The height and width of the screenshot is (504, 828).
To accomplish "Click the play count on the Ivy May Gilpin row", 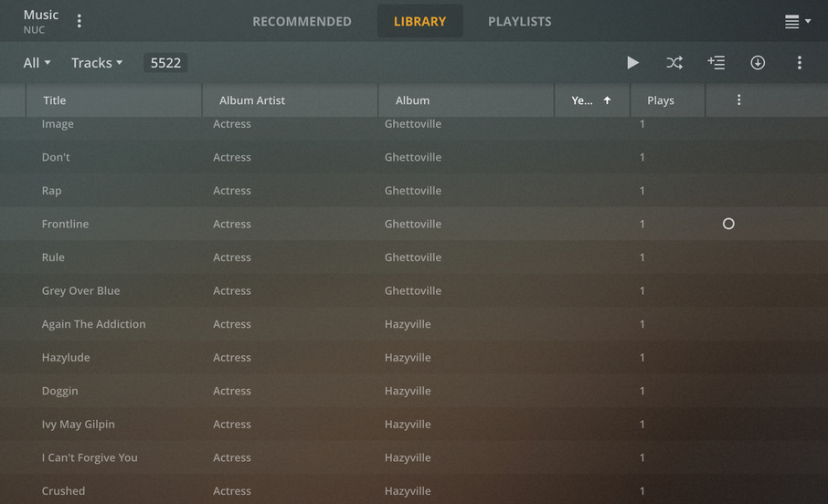I will coord(642,425).
